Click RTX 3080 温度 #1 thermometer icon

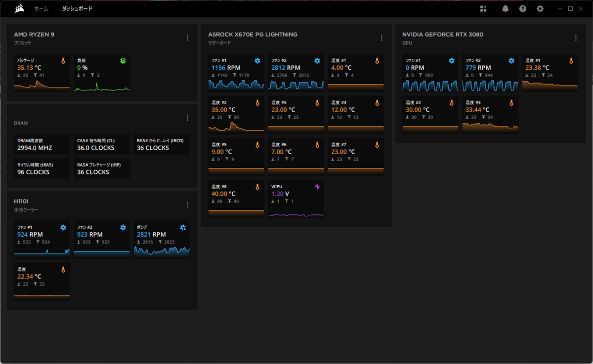tap(571, 60)
